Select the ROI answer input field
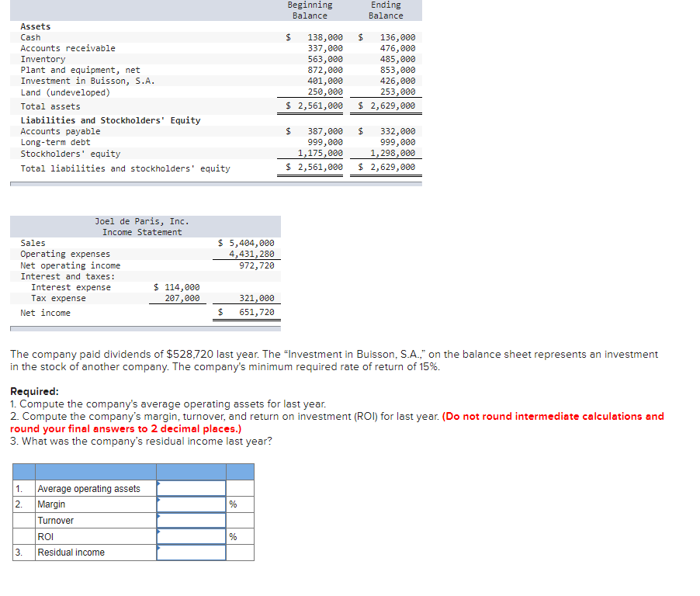Image resolution: width=700 pixels, height=596 pixels. click(x=191, y=536)
